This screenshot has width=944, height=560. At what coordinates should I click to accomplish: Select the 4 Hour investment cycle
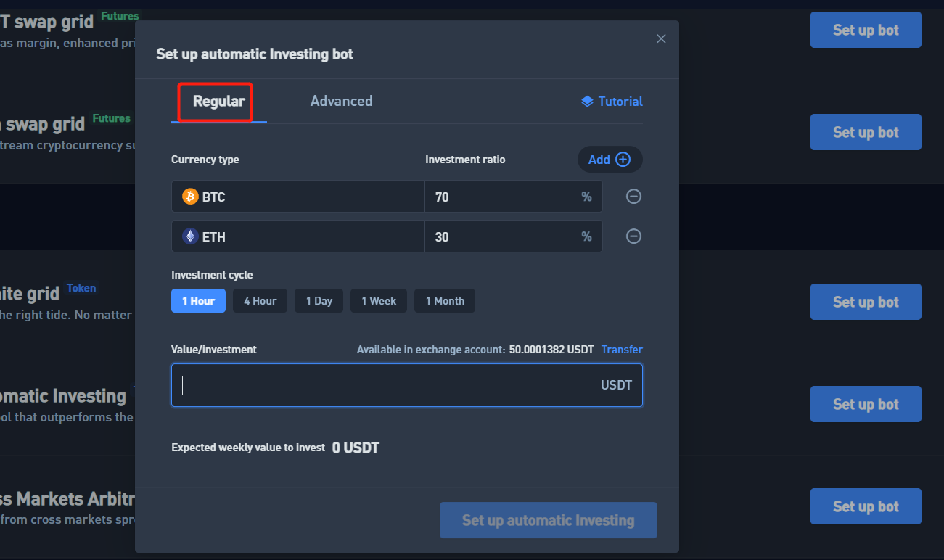point(260,301)
